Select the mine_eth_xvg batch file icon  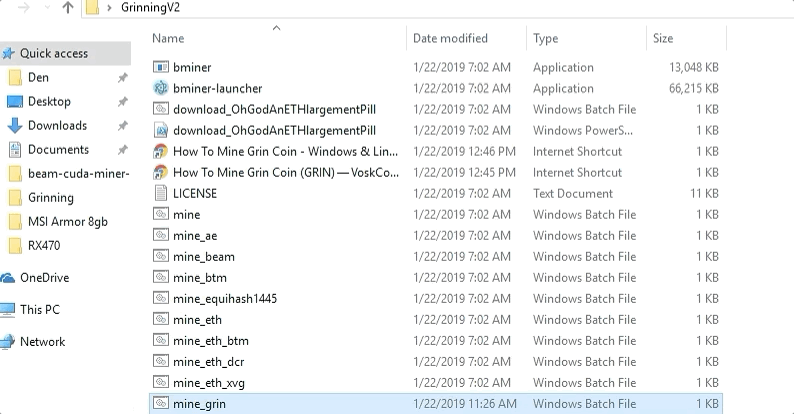(161, 382)
